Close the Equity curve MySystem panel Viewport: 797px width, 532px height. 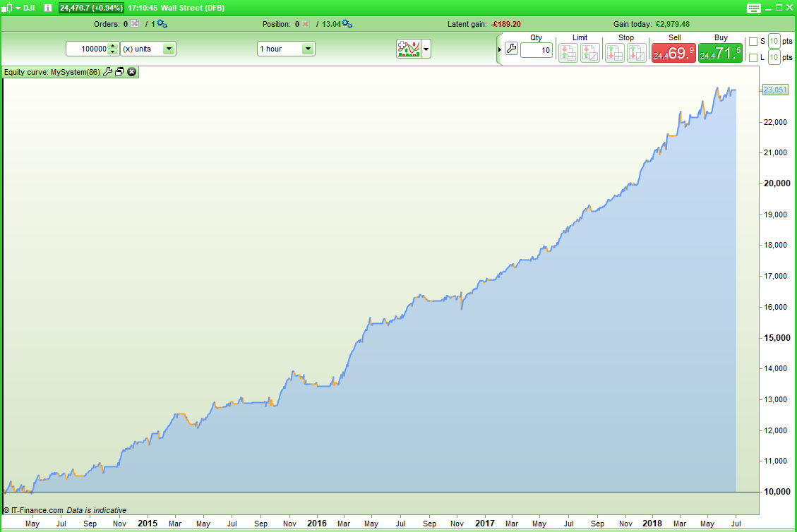[131, 72]
